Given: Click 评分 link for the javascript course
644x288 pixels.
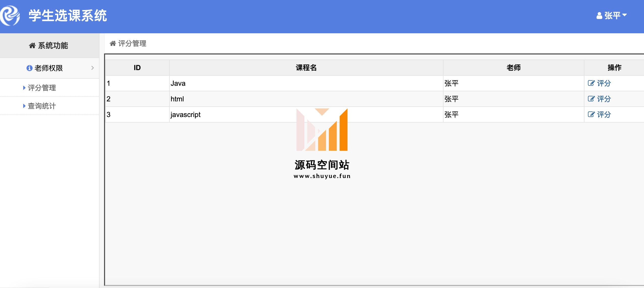Looking at the screenshot, I should [x=604, y=114].
